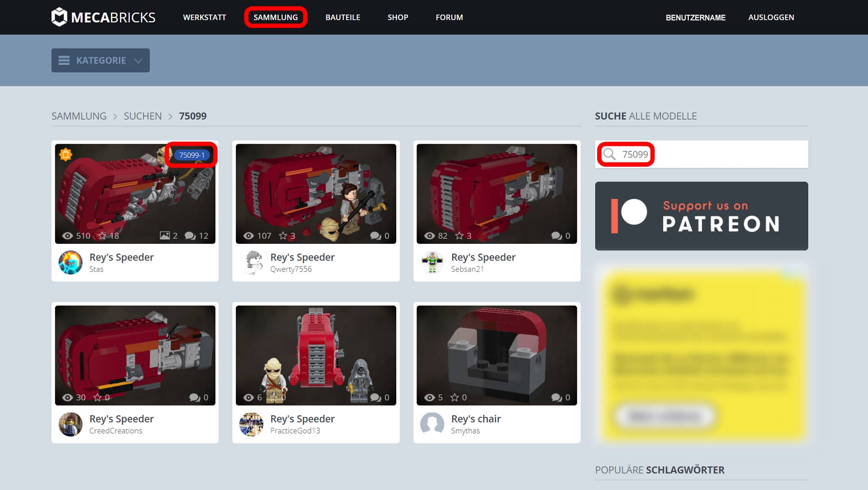Open the Support us on Patreon banner
Image resolution: width=868 pixels, height=490 pixels.
point(701,216)
